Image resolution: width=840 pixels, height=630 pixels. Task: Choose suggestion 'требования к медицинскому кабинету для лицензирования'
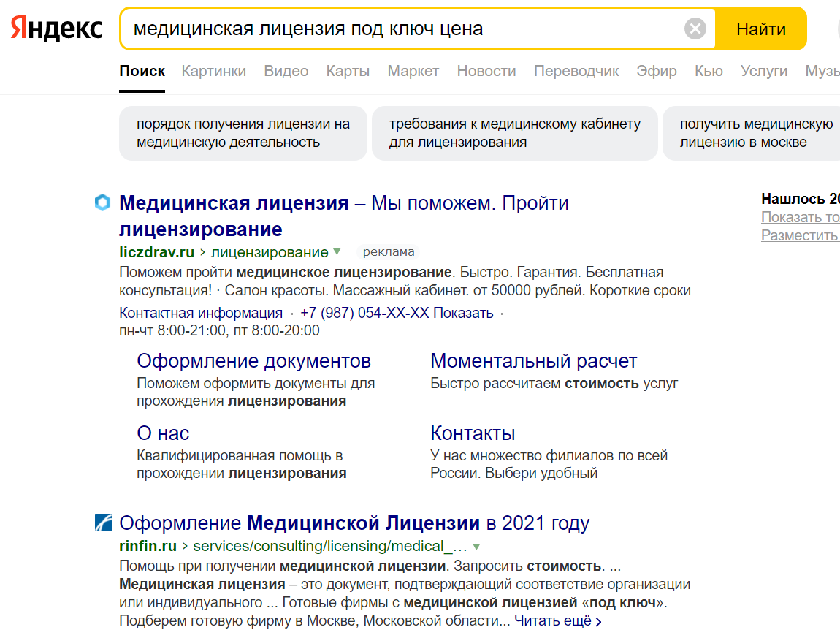514,133
